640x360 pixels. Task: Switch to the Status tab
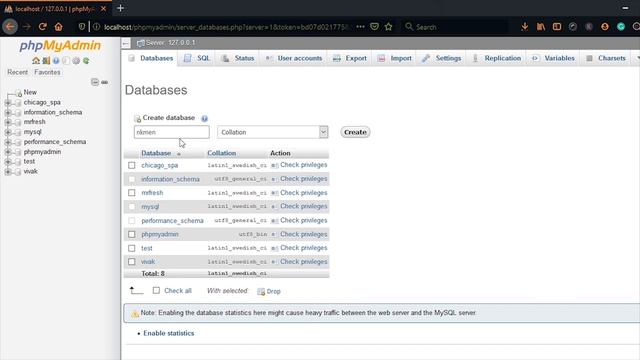pyautogui.click(x=238, y=58)
